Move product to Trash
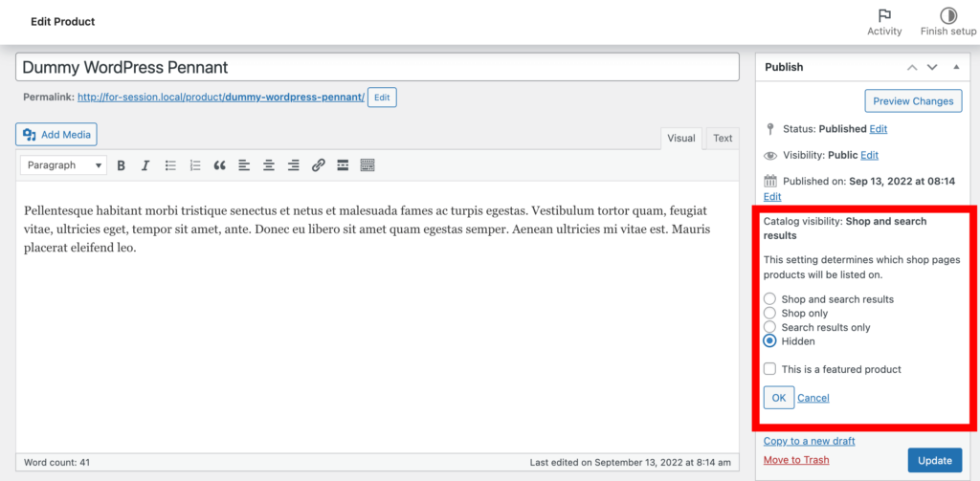The height and width of the screenshot is (481, 980). click(x=796, y=460)
